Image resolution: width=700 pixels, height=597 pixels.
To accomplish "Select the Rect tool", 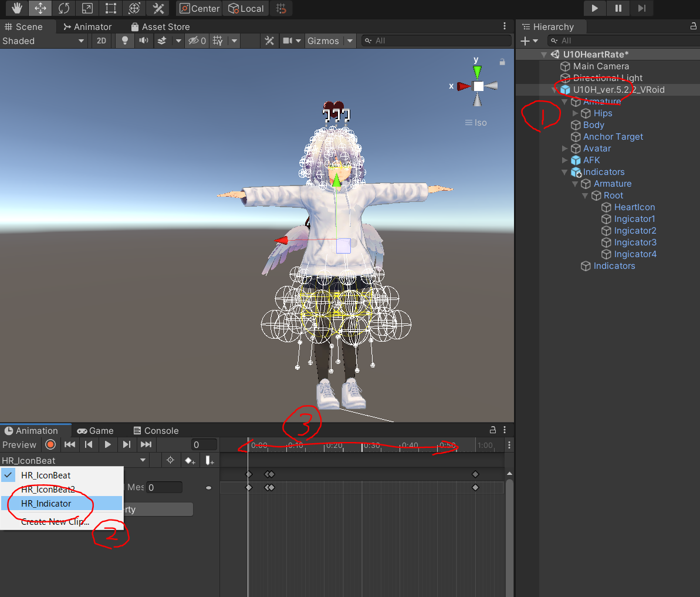I will click(x=111, y=8).
